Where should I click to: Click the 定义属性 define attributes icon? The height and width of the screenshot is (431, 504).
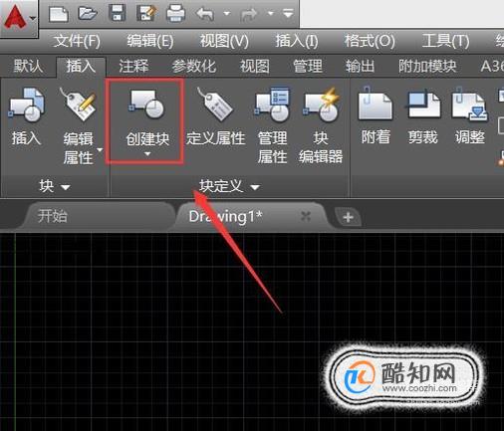tap(216, 105)
